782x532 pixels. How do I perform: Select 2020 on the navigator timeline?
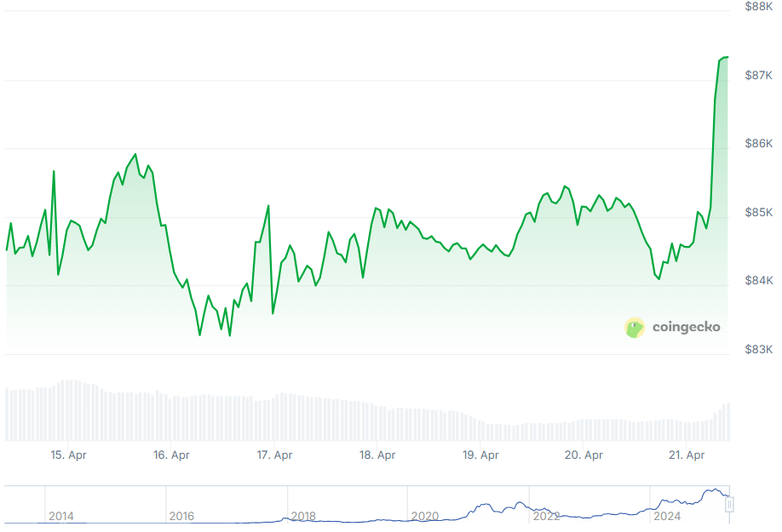click(424, 516)
